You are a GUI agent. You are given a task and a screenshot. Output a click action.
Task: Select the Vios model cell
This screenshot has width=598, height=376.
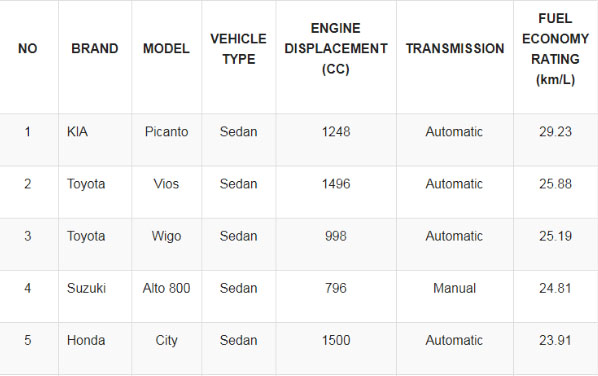point(166,184)
